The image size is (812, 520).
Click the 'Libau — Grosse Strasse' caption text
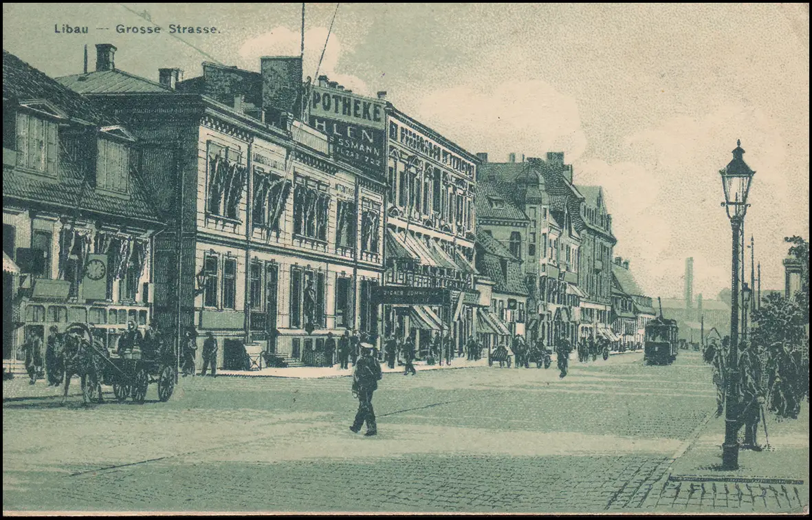click(138, 29)
